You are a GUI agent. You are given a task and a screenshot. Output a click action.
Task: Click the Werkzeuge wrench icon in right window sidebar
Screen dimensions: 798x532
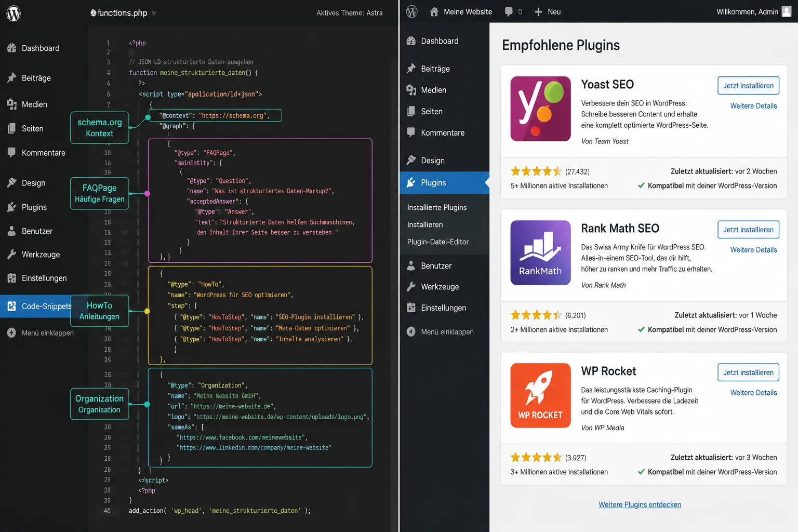411,286
